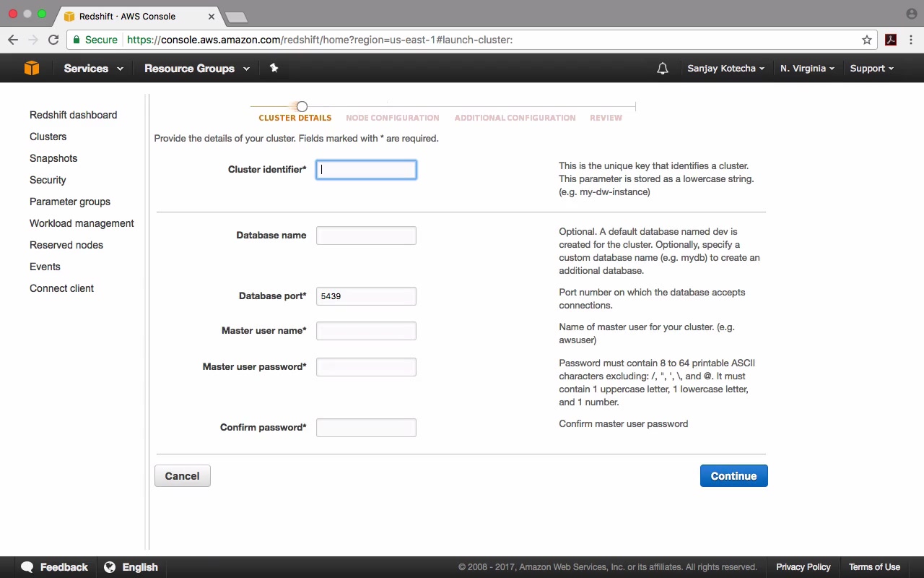
Task: Open Security in the sidebar
Action: click(48, 180)
